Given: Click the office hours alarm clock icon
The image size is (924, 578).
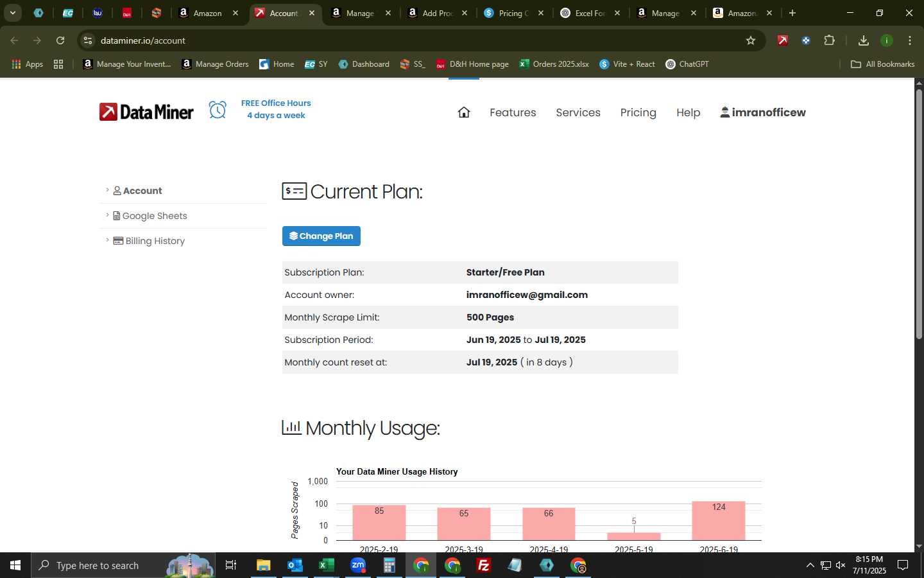Looking at the screenshot, I should (x=218, y=110).
